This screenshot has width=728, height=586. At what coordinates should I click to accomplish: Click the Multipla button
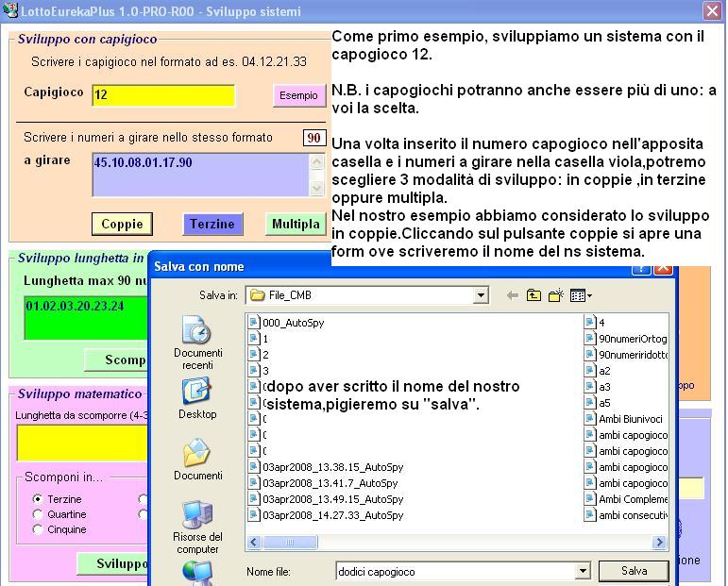point(296,224)
